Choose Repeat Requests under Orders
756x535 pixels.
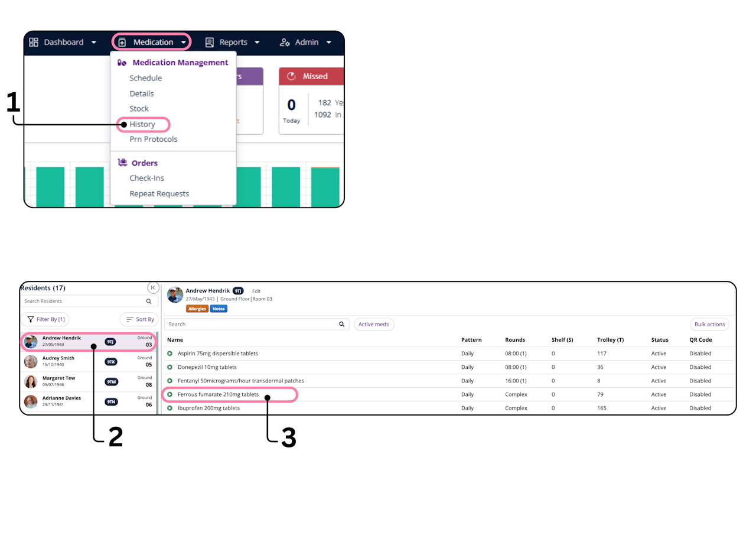tap(159, 194)
